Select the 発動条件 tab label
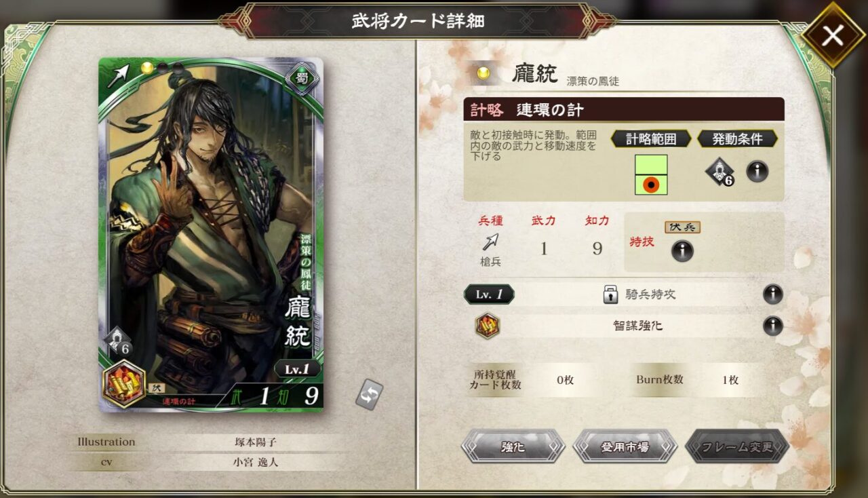Screen dimensions: 868x498 point(737,139)
